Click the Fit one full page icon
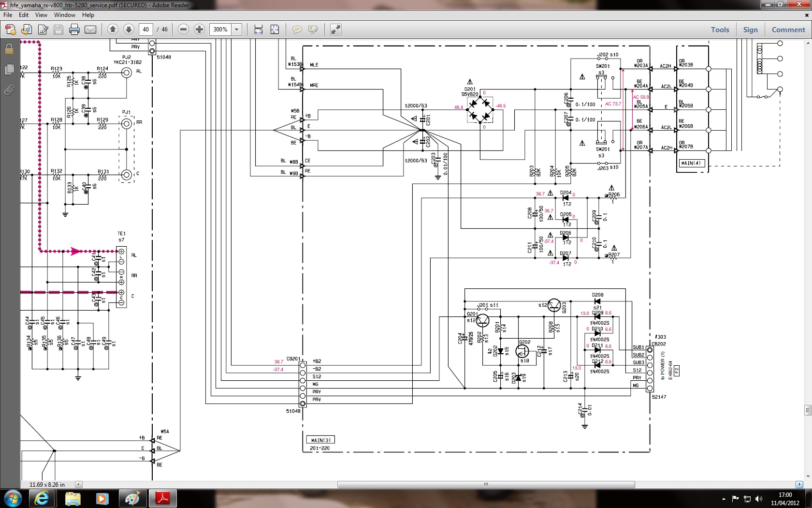 [275, 30]
